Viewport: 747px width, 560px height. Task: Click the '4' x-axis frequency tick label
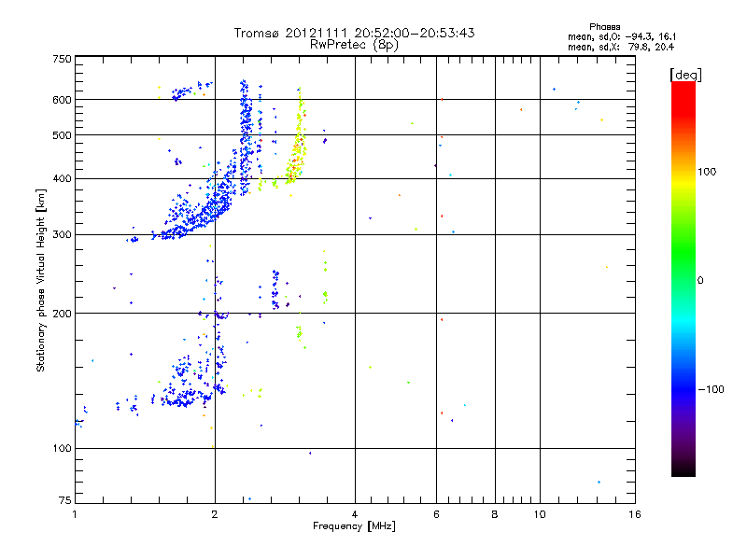coord(355,514)
